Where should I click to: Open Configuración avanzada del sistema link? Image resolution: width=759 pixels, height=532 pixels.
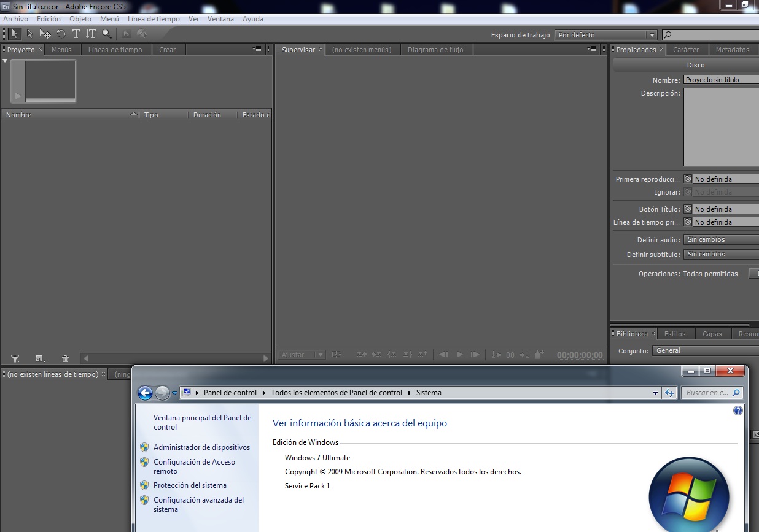[198, 504]
